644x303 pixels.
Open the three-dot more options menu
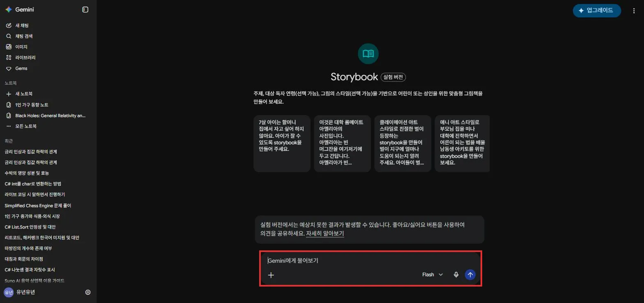[634, 11]
